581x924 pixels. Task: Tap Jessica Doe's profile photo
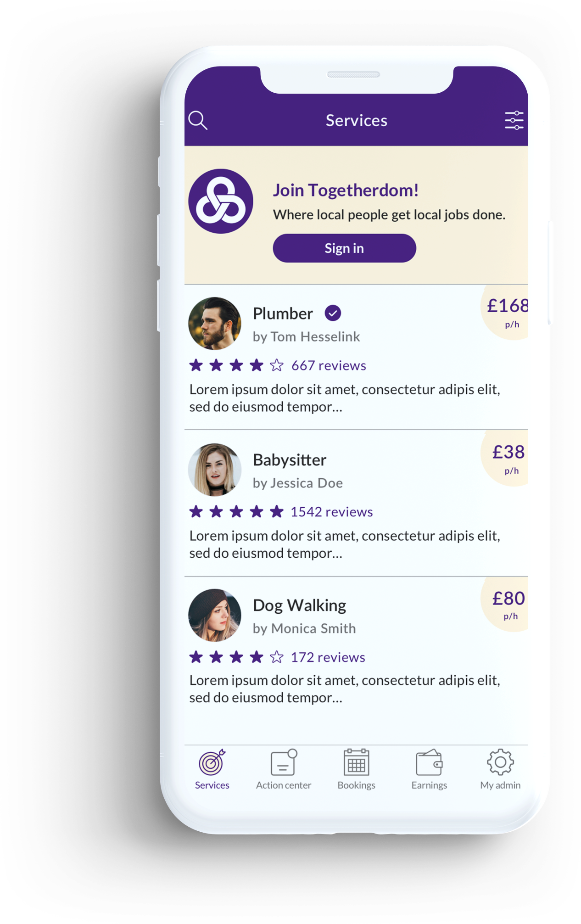pyautogui.click(x=214, y=470)
